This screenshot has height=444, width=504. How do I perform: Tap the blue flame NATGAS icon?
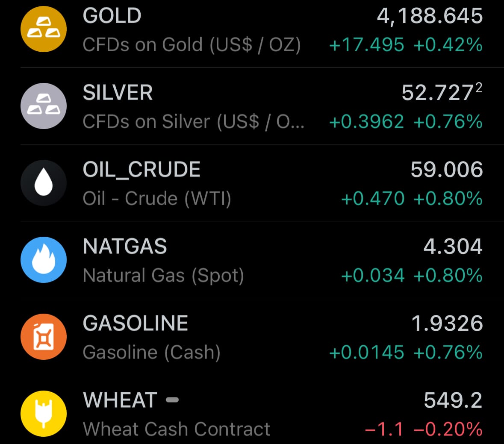44,260
